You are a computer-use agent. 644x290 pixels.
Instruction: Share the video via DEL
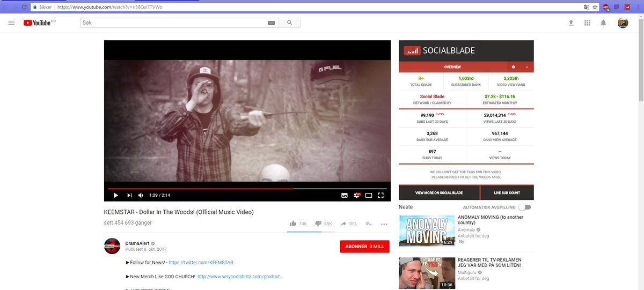pyautogui.click(x=348, y=224)
